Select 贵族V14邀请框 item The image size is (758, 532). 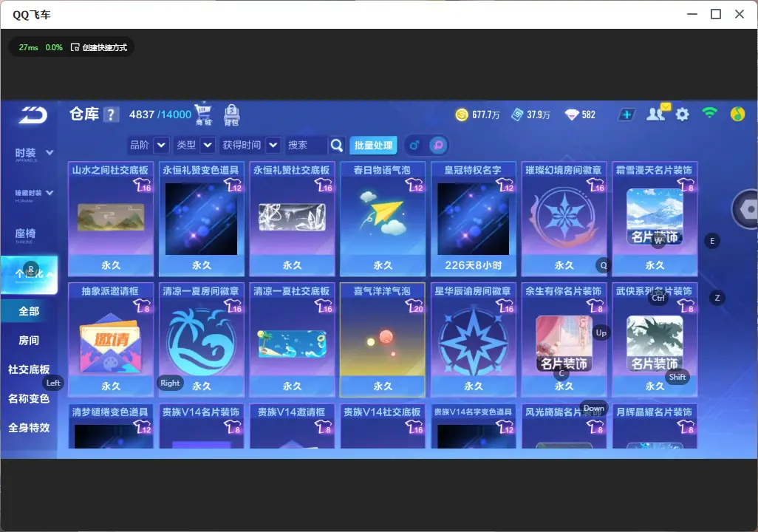292,426
